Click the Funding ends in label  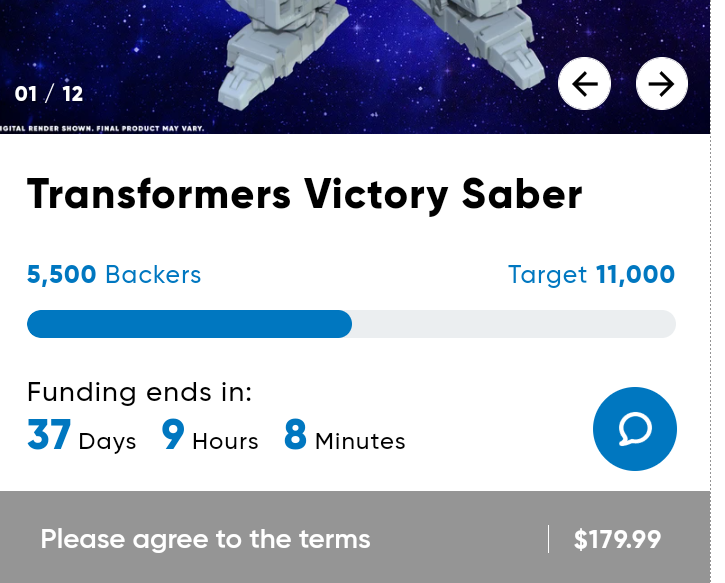tap(140, 392)
